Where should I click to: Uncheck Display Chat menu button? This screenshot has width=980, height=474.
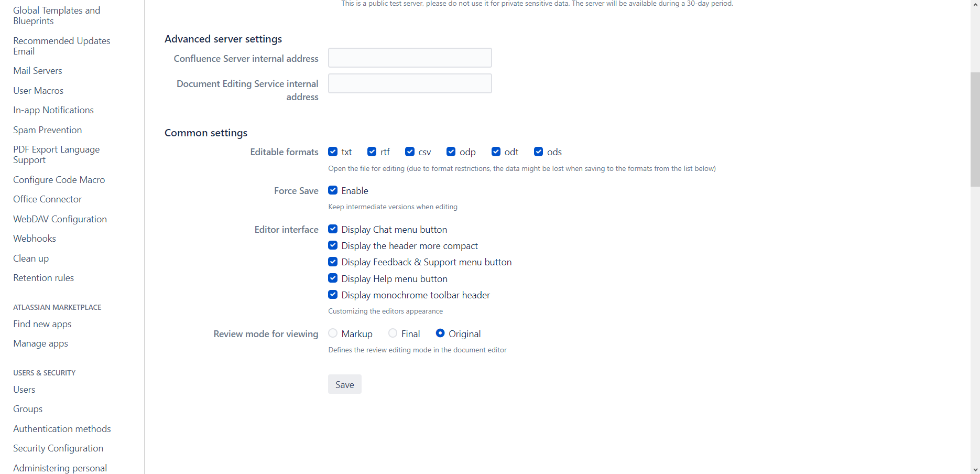333,229
